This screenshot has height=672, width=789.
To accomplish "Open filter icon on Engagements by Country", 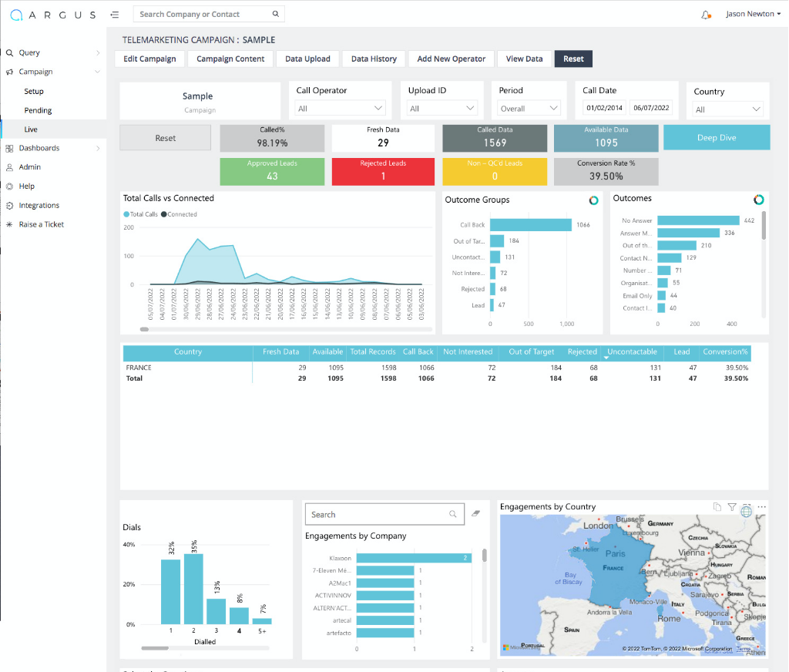I will pos(732,507).
